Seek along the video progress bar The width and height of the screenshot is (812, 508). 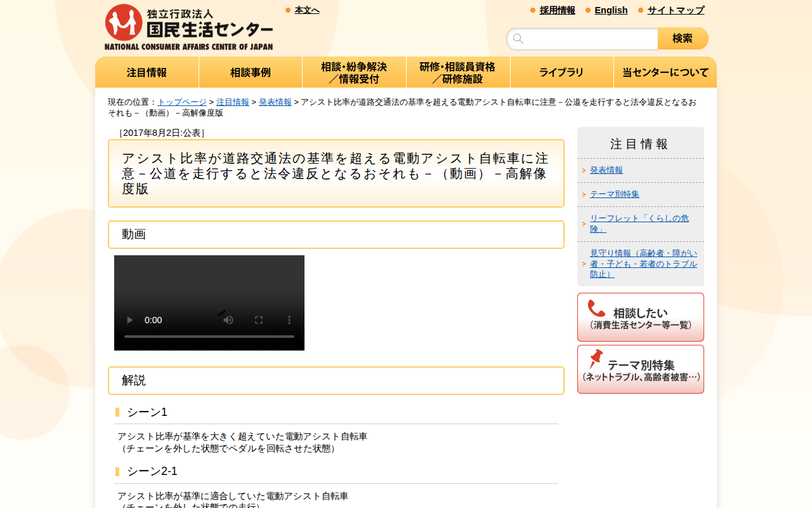click(209, 336)
